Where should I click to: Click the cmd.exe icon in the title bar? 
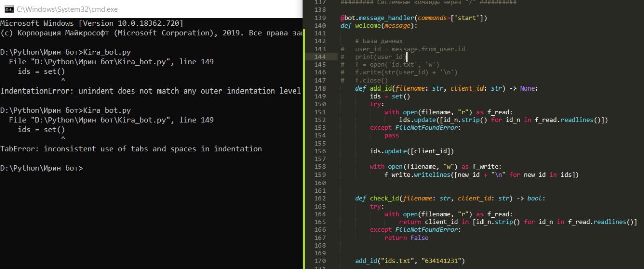(9, 9)
